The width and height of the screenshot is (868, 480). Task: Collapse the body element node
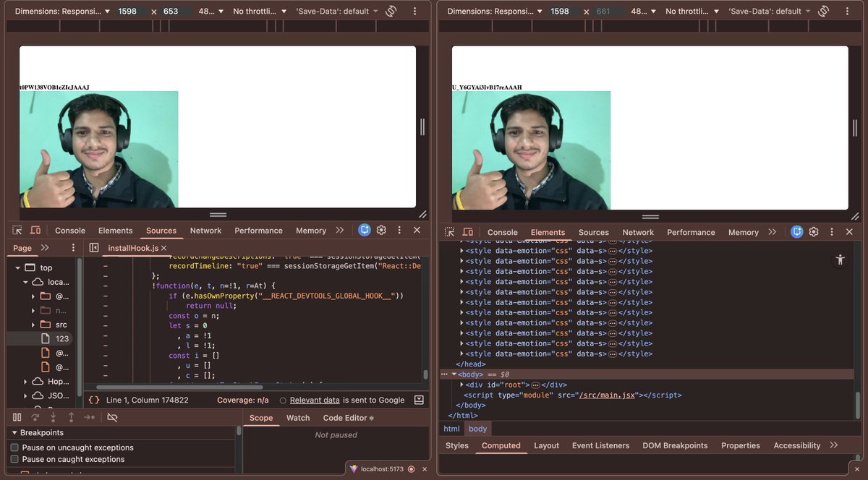pos(454,374)
